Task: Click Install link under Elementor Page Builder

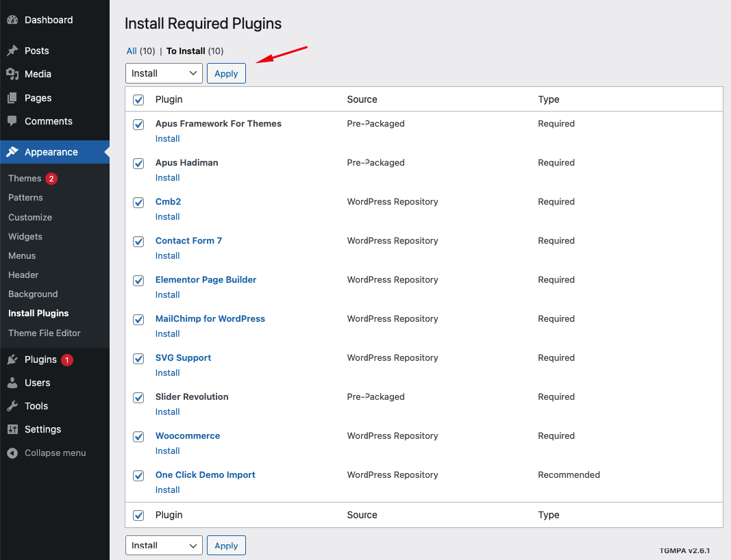Action: point(167,294)
